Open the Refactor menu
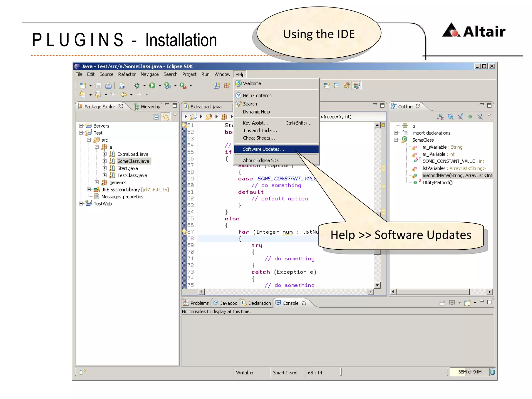The image size is (532, 399). [127, 74]
